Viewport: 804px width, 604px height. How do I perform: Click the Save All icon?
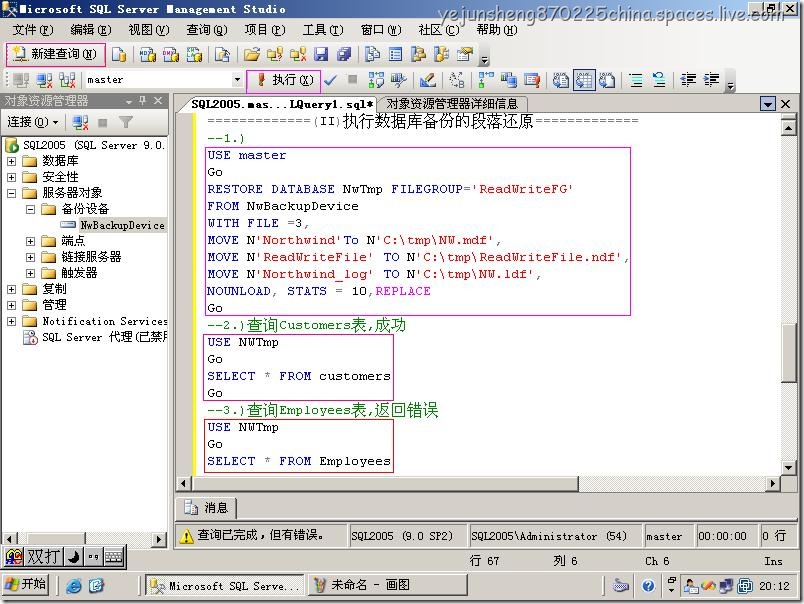click(x=344, y=54)
